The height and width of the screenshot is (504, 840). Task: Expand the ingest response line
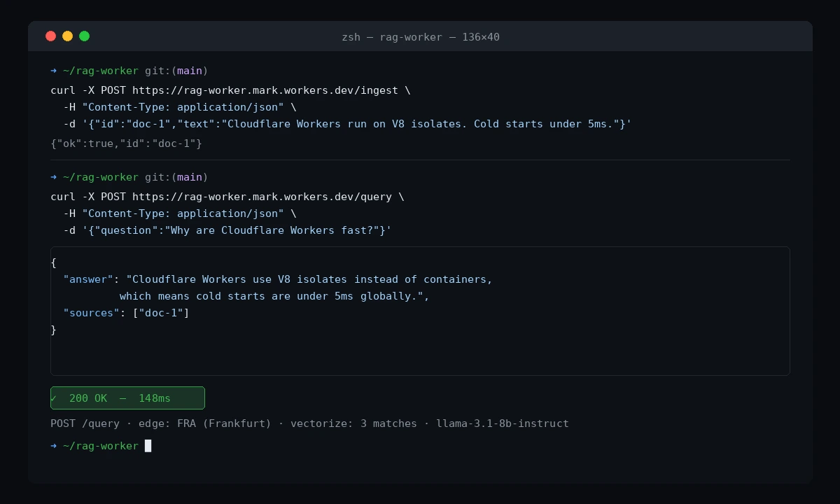coord(126,143)
